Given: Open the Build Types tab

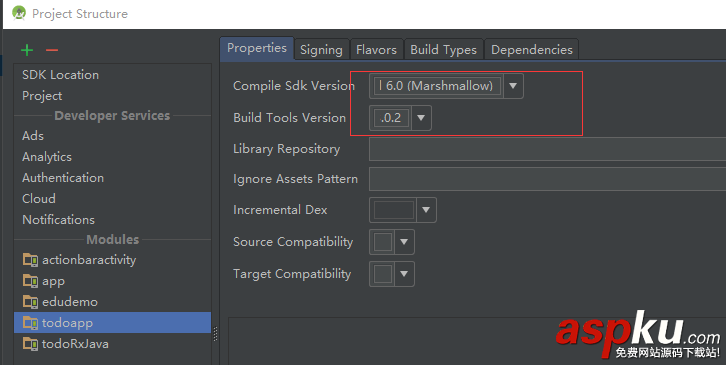Looking at the screenshot, I should [444, 50].
